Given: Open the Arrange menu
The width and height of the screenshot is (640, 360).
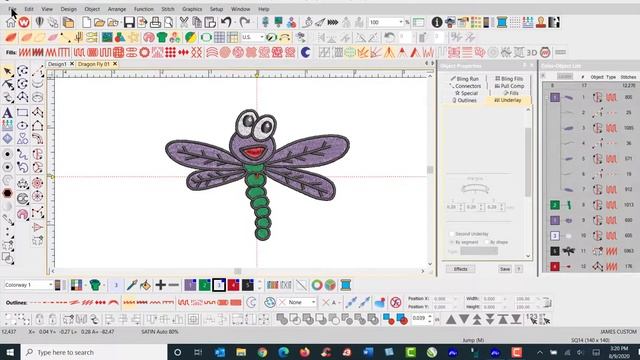Looking at the screenshot, I should (x=117, y=9).
